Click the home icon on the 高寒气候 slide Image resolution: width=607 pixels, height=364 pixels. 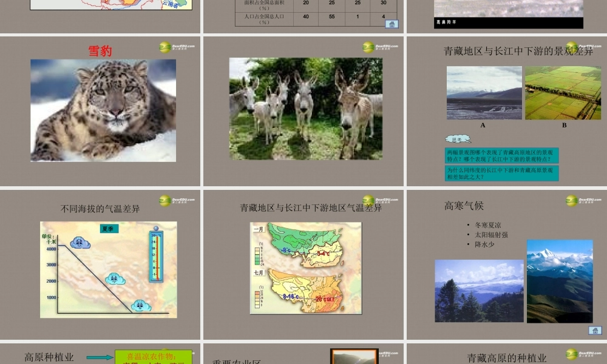click(x=595, y=331)
